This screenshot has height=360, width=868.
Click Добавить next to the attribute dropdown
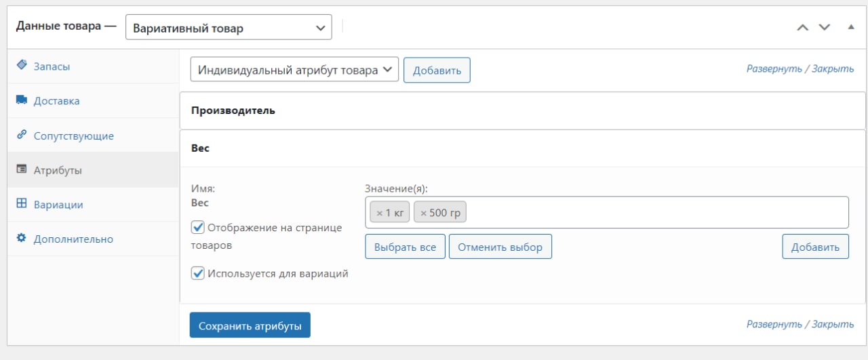tap(437, 70)
